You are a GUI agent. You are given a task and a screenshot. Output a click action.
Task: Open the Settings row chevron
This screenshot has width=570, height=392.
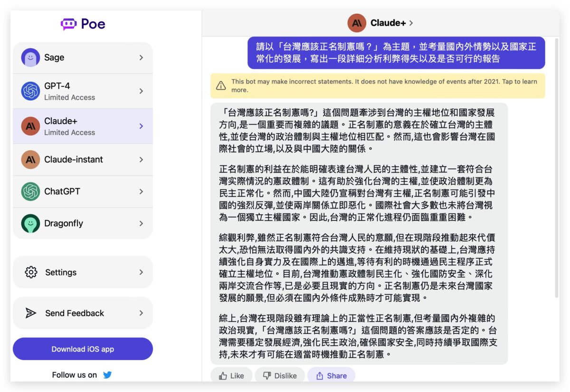pyautogui.click(x=141, y=272)
